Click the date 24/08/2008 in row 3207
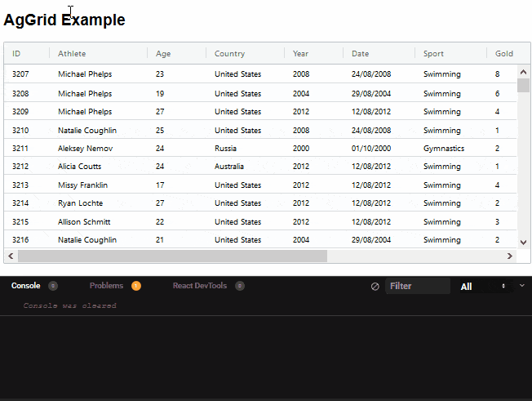This screenshot has width=532, height=401. tap(371, 74)
